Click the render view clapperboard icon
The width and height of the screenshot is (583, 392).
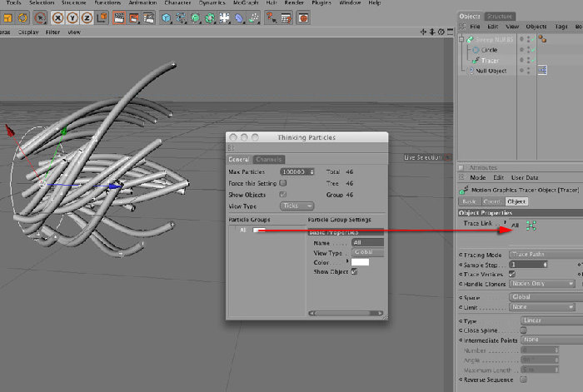(x=119, y=17)
